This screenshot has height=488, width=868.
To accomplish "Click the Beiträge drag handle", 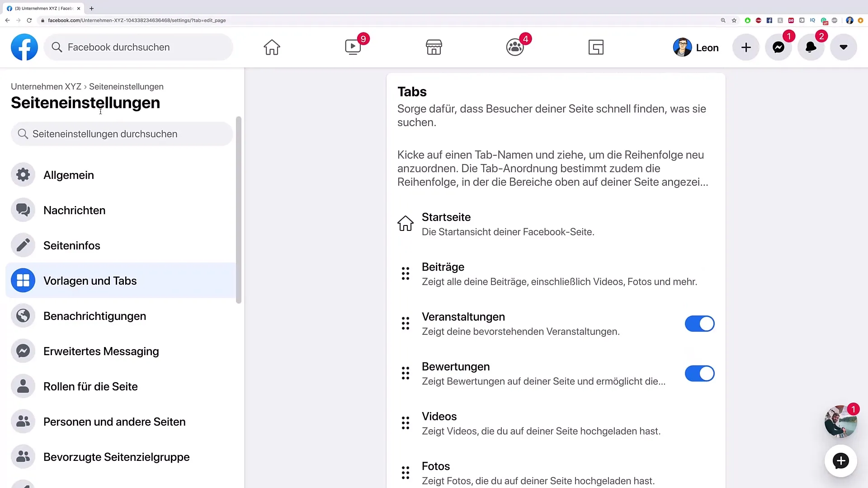I will pyautogui.click(x=406, y=273).
